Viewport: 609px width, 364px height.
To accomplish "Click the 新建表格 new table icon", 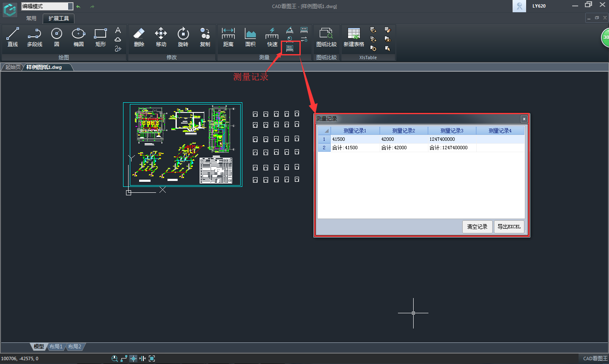I will (354, 37).
